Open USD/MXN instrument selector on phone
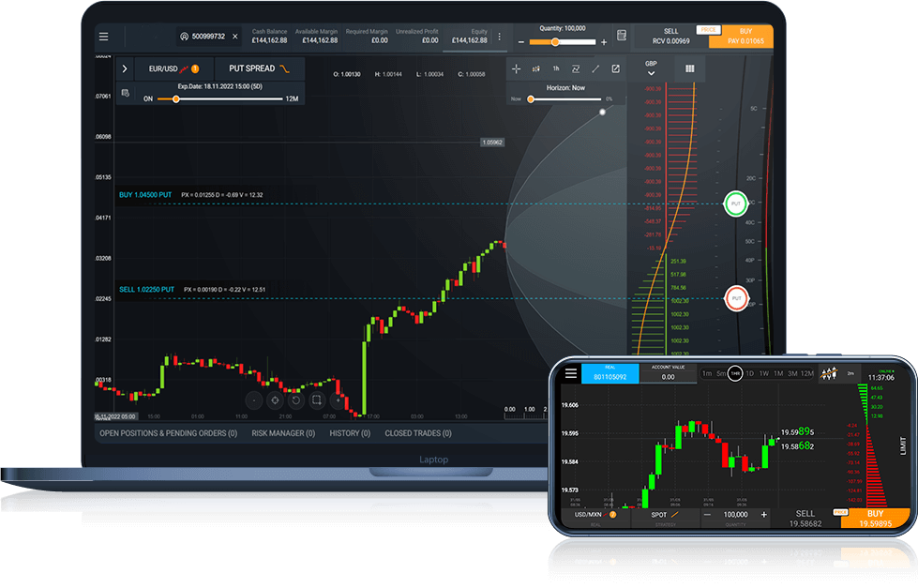This screenshot has width=918, height=588. (x=595, y=517)
